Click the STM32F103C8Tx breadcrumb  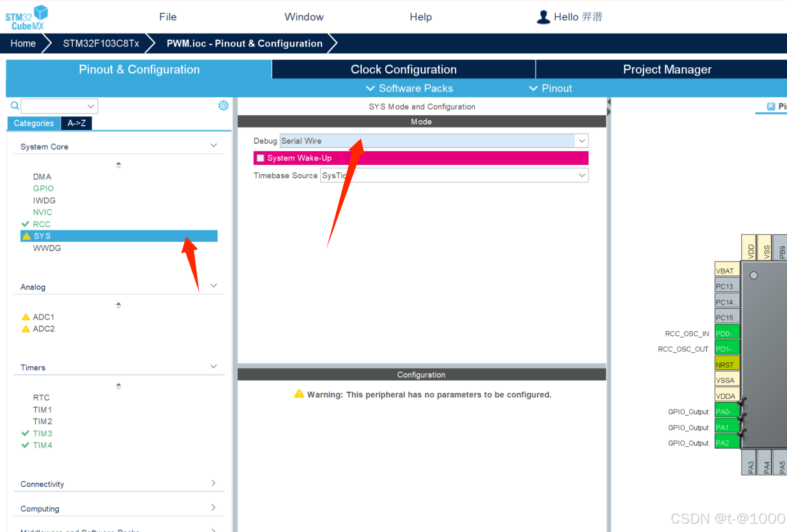tap(101, 43)
